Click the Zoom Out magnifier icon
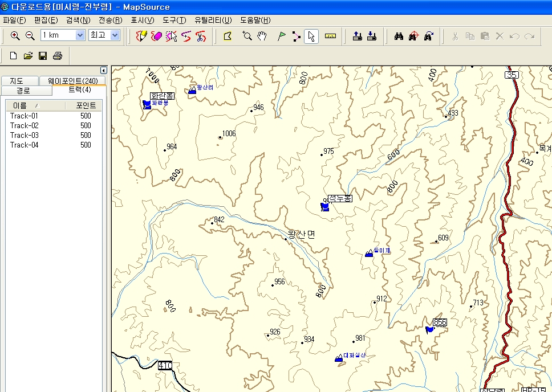This screenshot has height=392, width=552. tap(30, 36)
